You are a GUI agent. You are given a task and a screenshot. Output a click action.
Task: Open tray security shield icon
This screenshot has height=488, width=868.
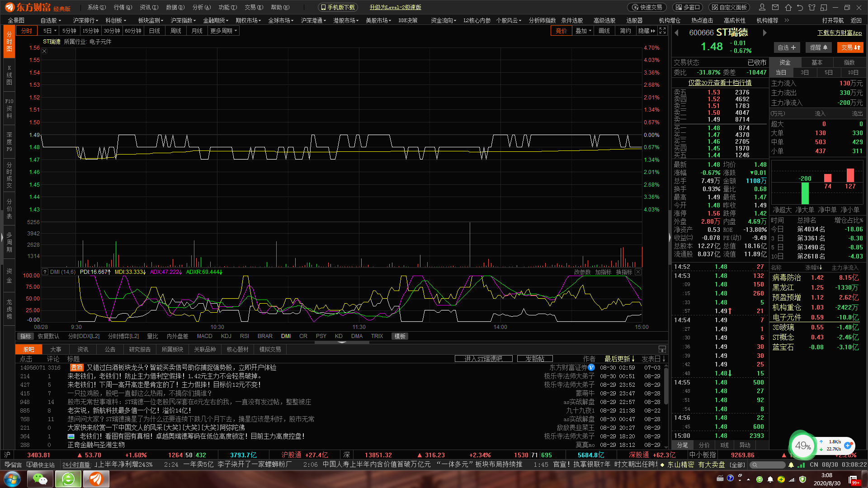coord(802,479)
